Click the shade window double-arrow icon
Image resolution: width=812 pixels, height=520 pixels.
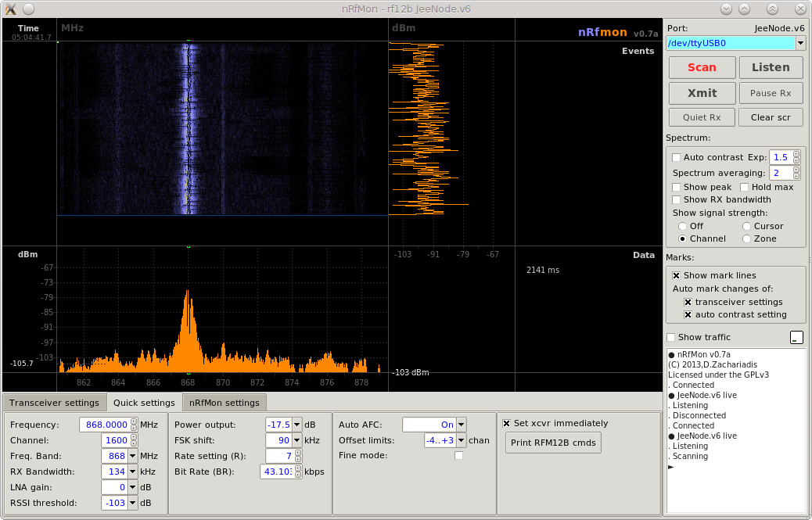coord(772,9)
